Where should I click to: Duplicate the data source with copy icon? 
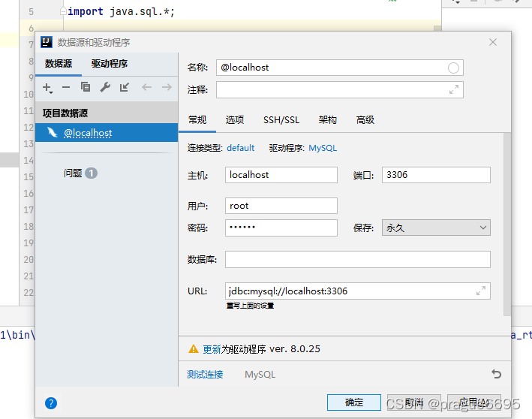coord(85,87)
